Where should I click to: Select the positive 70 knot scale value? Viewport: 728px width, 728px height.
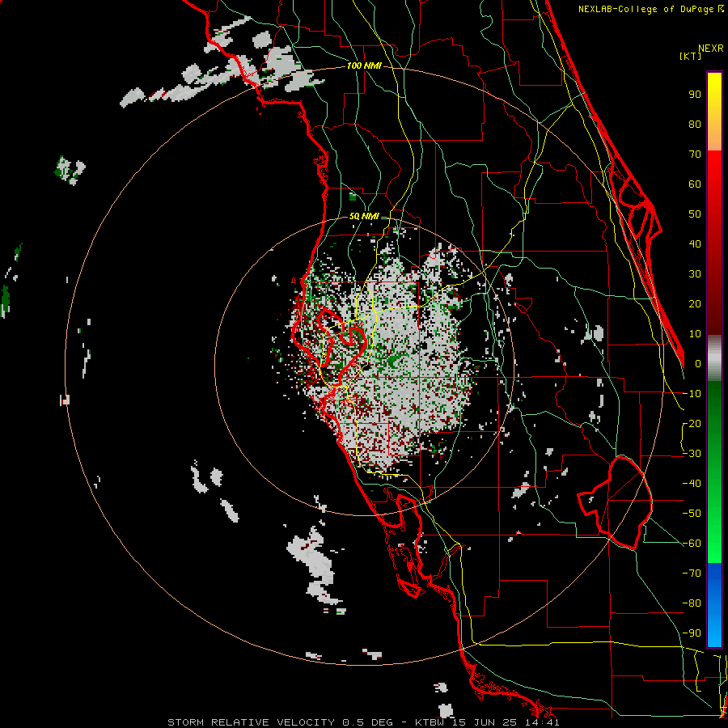click(695, 154)
